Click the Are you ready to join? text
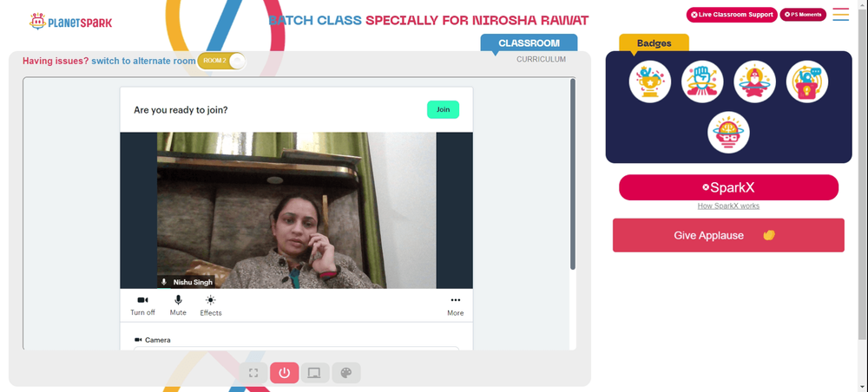 (181, 110)
